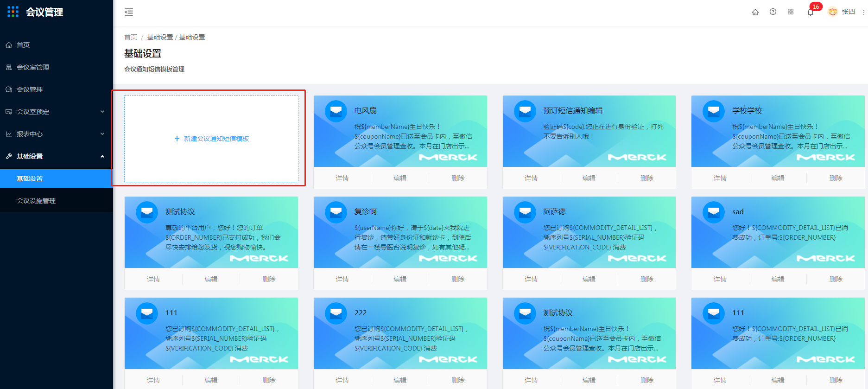
Task: Open 会议室管理 in the sidebar
Action: tap(56, 67)
